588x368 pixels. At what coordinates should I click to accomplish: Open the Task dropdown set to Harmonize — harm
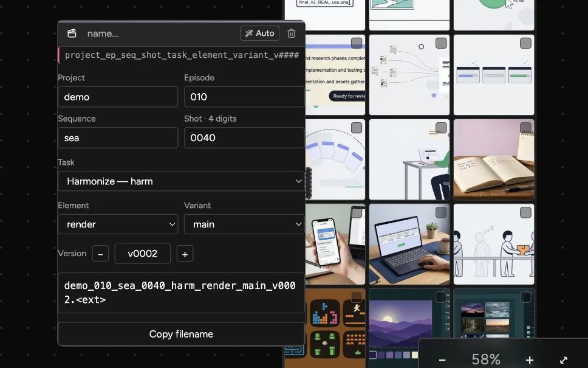[x=181, y=181]
